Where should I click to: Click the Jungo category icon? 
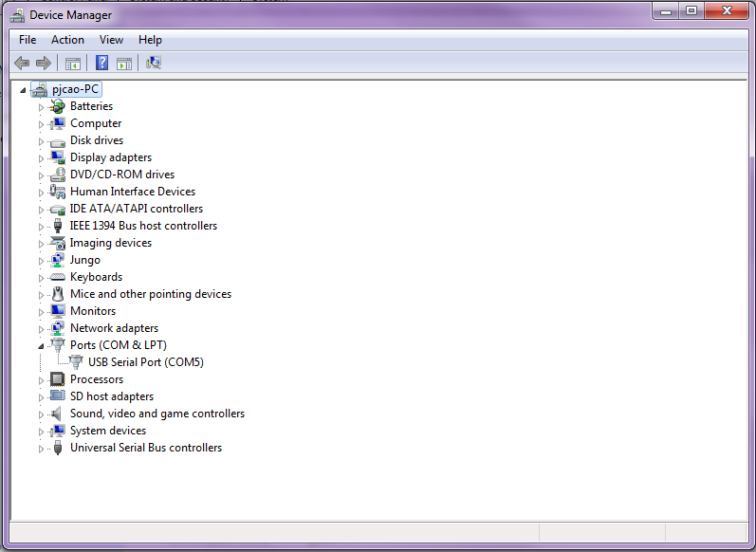(x=57, y=260)
